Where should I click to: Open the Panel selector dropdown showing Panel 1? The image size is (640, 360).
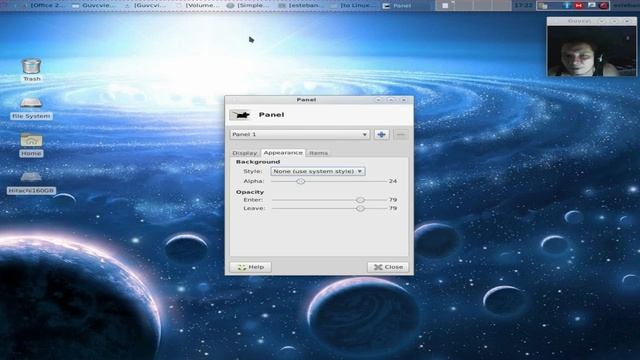[300, 134]
